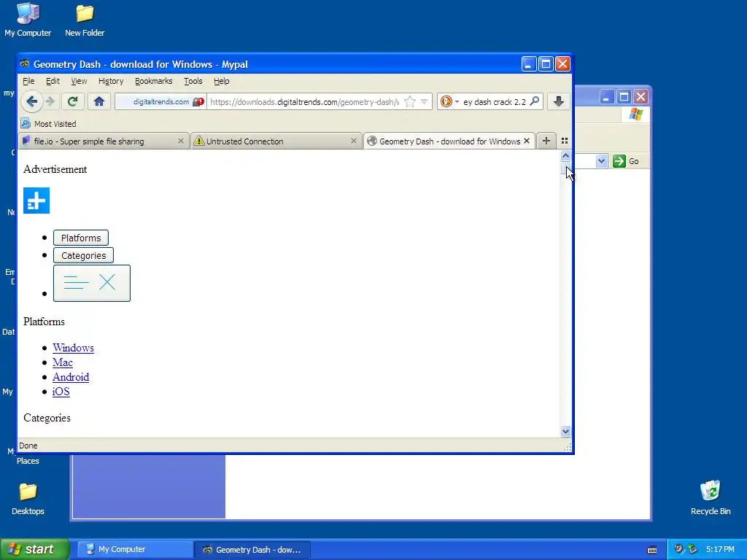
Task: Click the page scrollbar down arrow
Action: 565,432
